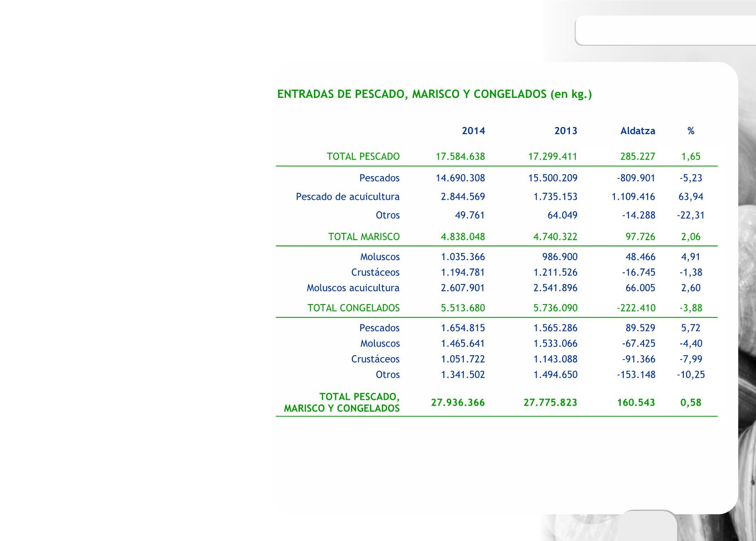The height and width of the screenshot is (541, 756).
Task: Click the value 17.584.638
Action: 460,156
